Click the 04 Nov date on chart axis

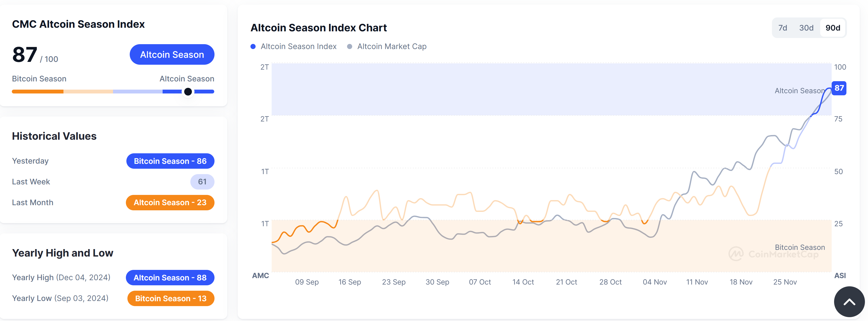click(654, 282)
